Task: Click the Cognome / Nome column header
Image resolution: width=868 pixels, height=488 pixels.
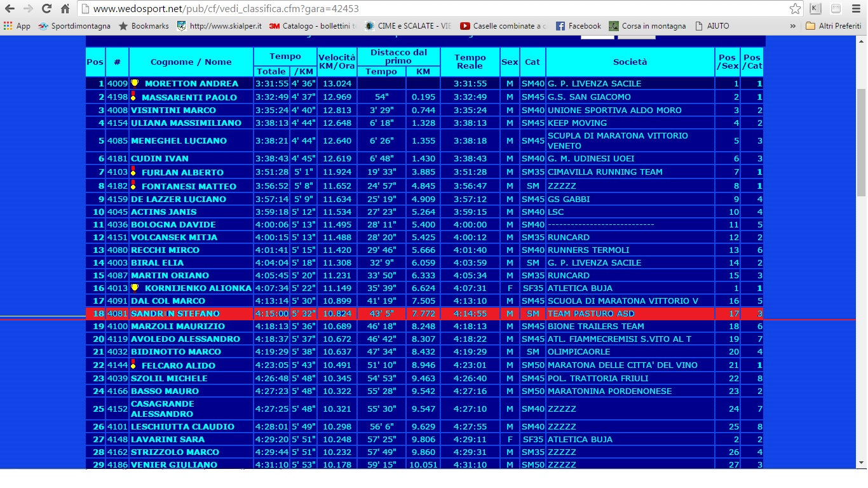Action: (x=191, y=62)
